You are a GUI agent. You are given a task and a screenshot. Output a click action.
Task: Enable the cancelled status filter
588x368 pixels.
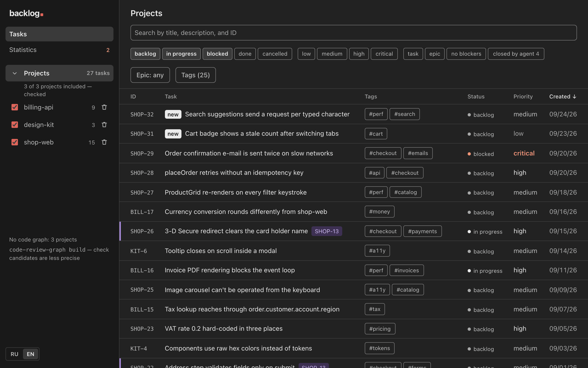275,54
